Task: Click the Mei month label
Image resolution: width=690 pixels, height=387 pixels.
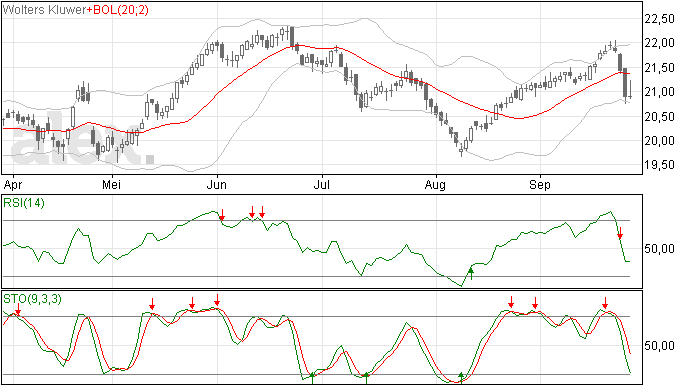Action: coord(111,184)
